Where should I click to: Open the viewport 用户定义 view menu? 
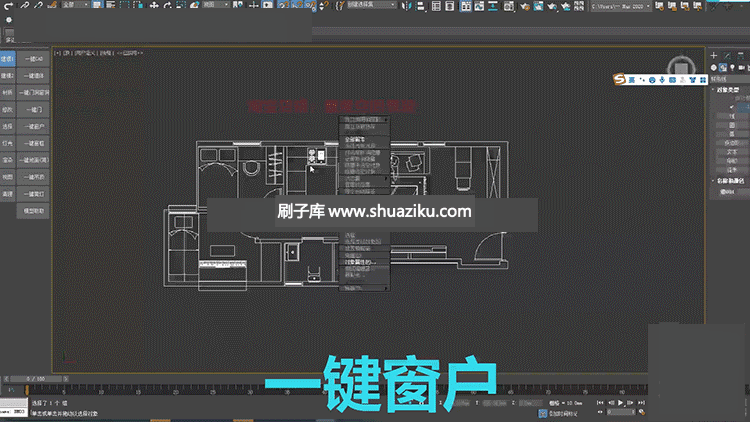[85, 53]
